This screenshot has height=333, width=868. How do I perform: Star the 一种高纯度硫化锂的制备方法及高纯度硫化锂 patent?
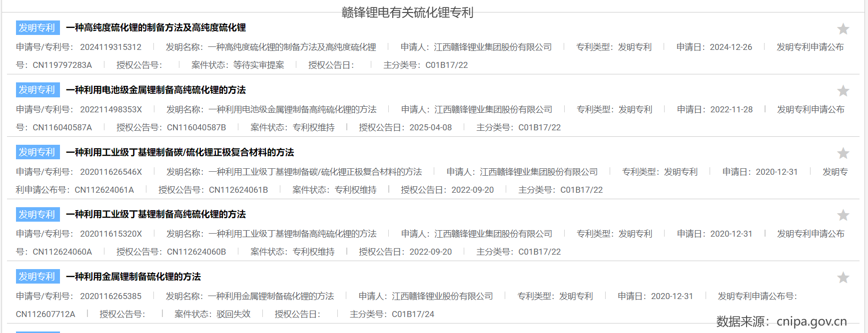843,29
